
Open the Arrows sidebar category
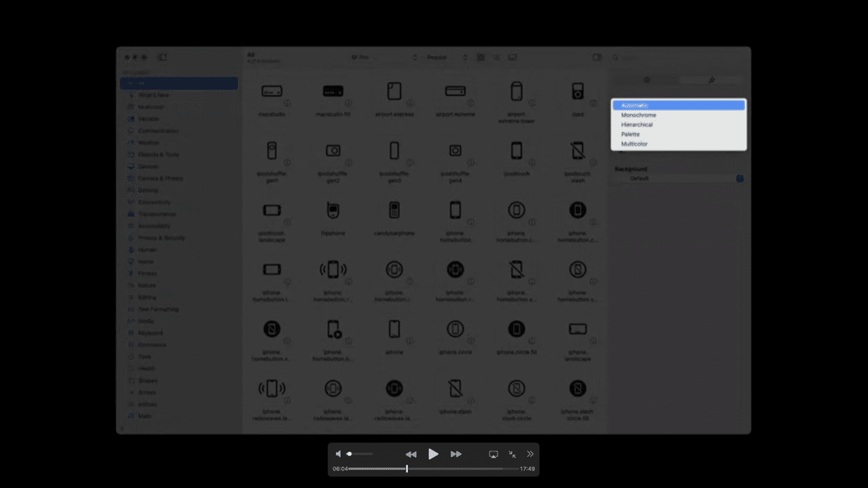click(x=179, y=392)
